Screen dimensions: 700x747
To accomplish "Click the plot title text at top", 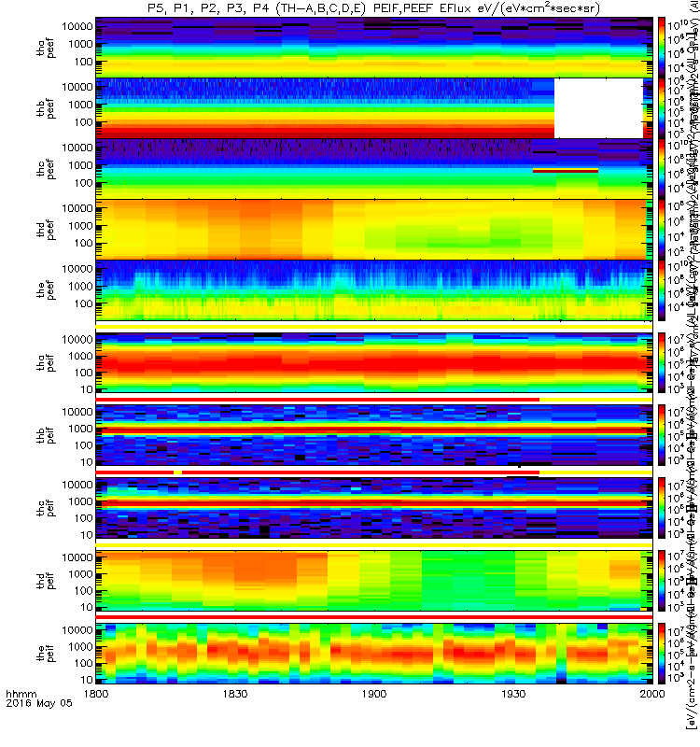I will 373,8.
